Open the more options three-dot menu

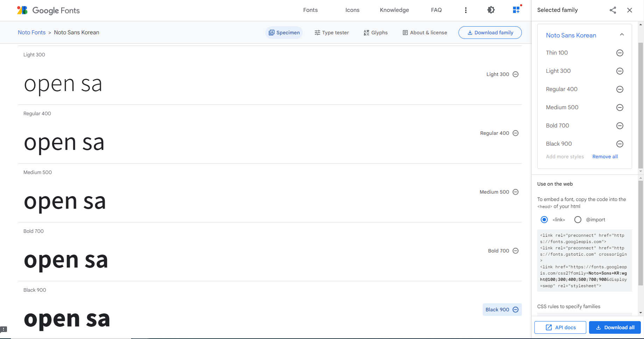(x=465, y=10)
